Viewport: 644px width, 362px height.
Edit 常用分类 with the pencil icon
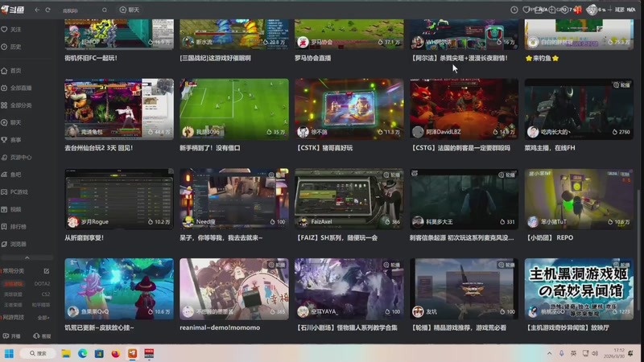click(x=47, y=271)
